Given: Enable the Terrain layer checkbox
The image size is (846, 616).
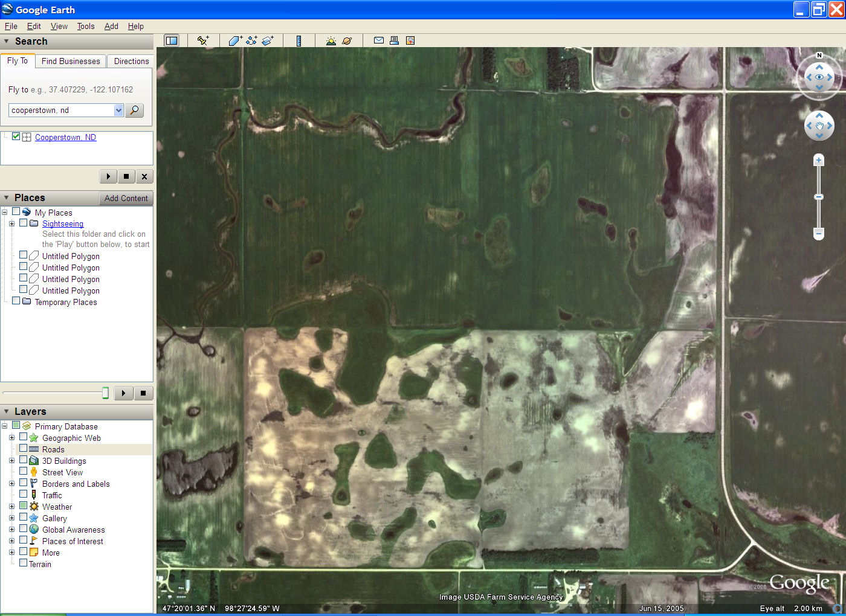Looking at the screenshot, I should coord(23,563).
